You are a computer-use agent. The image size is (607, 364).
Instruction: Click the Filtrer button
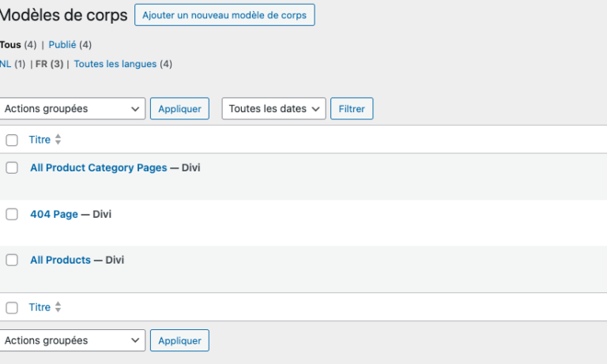pos(351,109)
